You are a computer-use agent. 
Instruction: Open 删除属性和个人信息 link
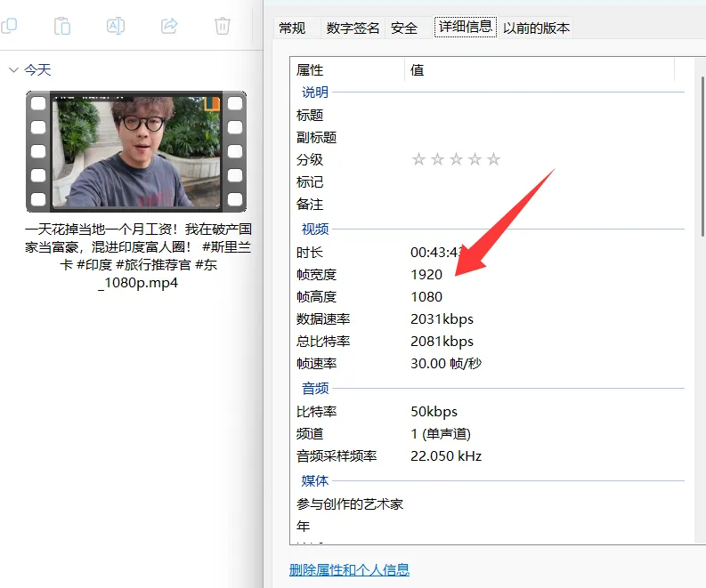coord(349,570)
